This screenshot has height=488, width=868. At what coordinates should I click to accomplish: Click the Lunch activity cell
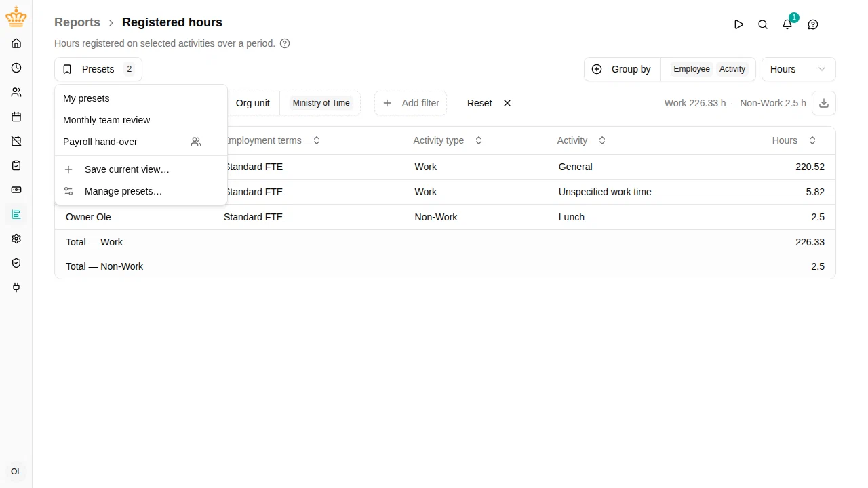coord(572,217)
